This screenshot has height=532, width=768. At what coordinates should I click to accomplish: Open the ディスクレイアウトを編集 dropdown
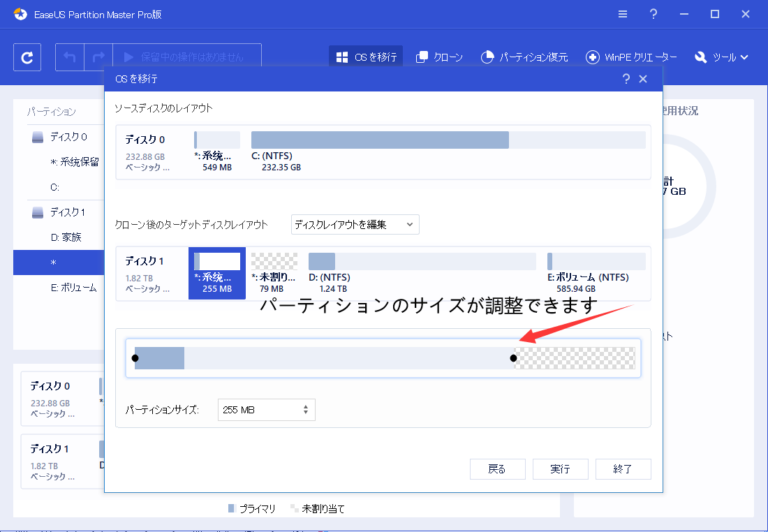point(355,224)
